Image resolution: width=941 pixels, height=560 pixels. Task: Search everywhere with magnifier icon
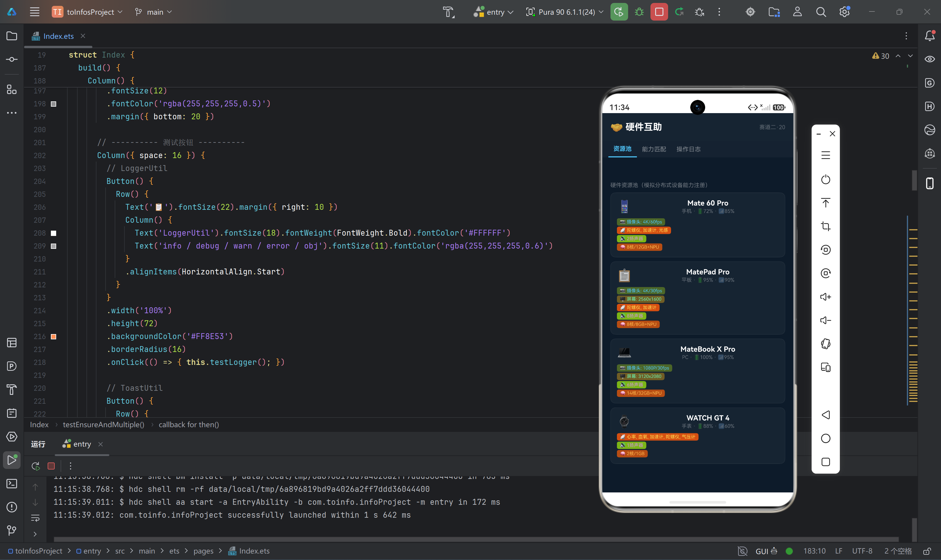821,12
